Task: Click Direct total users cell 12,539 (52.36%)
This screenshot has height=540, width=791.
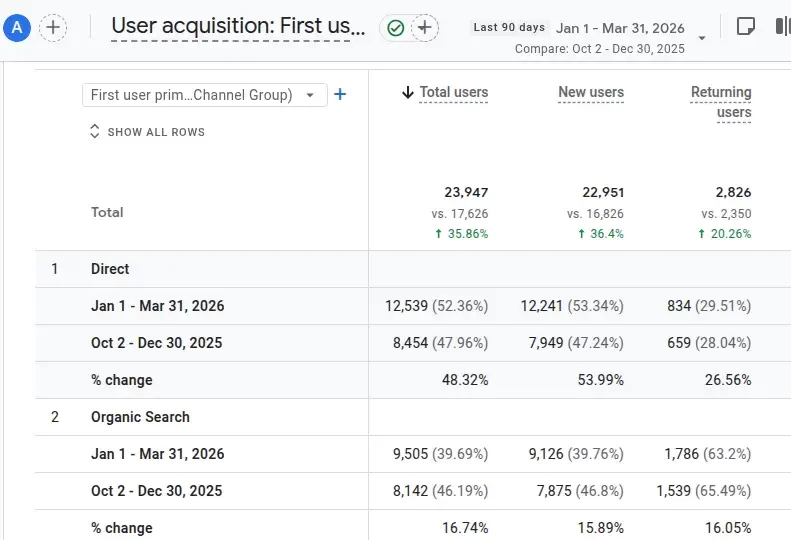Action: [436, 306]
